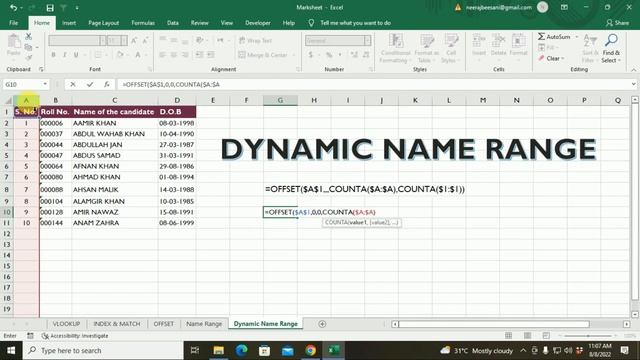This screenshot has height=360, width=640.
Task: Collapse the ribbon with the caret
Action: (633, 70)
